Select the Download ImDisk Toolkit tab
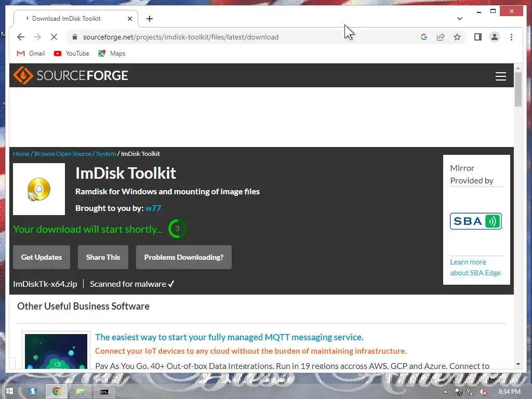The height and width of the screenshot is (399, 532). point(76,19)
